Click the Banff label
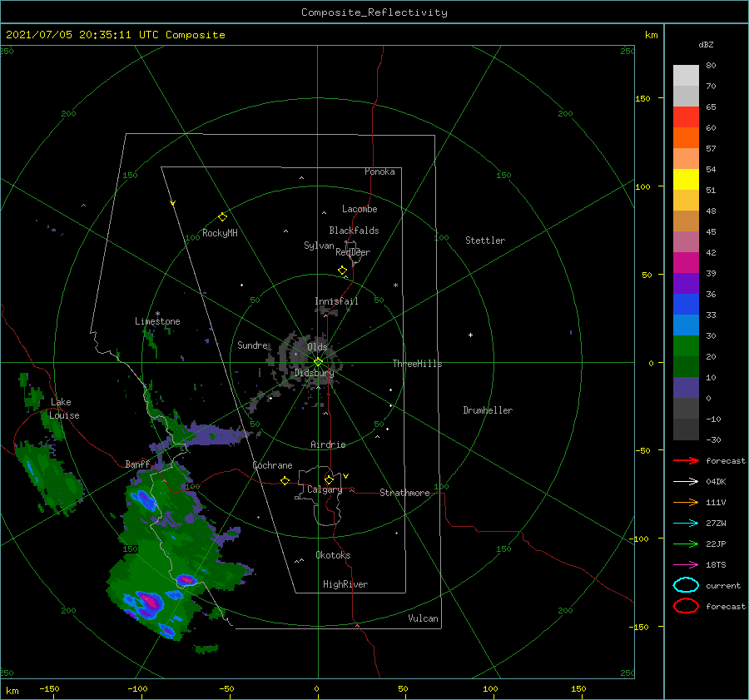 coord(137,464)
